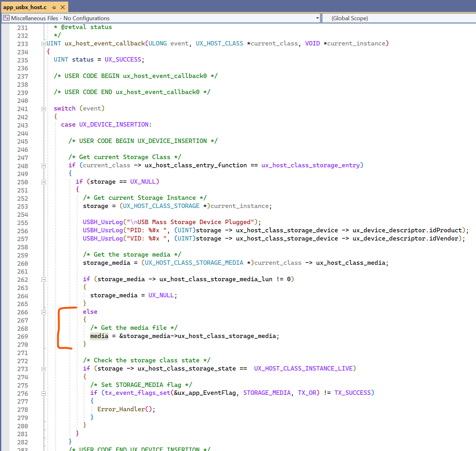Click the Miscellaneous Files project icon
The image size is (476, 451).
pos(6,18)
